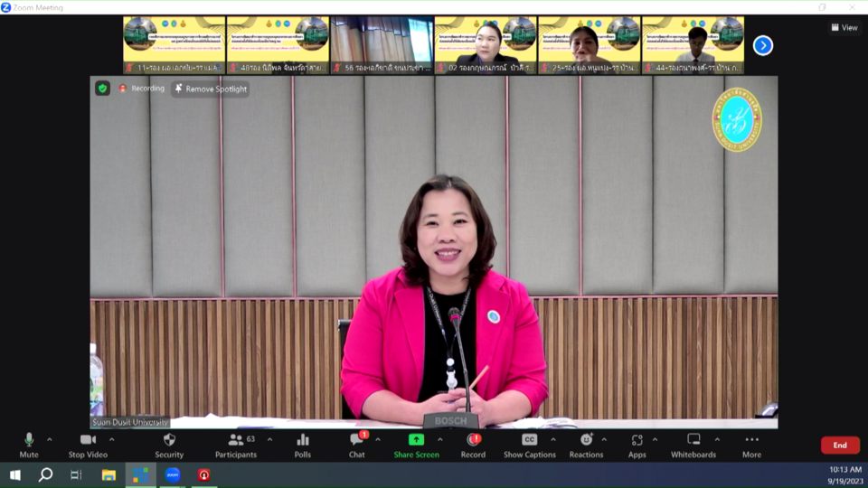Open the Security shield options

tap(169, 445)
